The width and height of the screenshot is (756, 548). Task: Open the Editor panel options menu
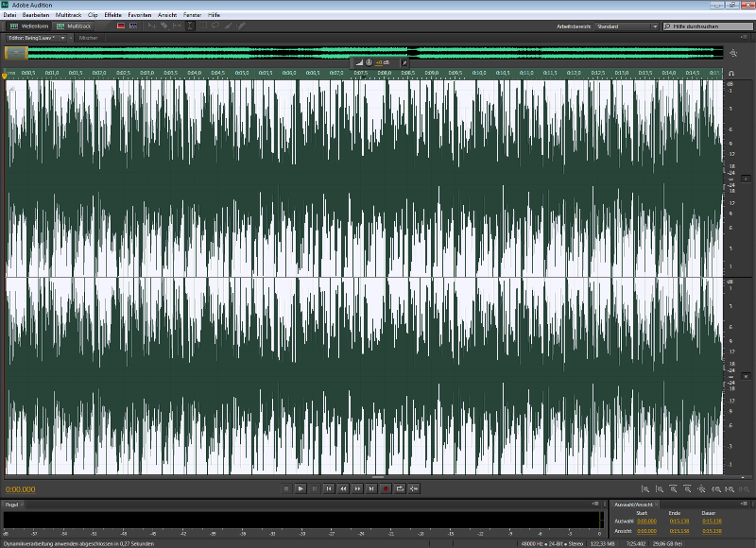744,37
